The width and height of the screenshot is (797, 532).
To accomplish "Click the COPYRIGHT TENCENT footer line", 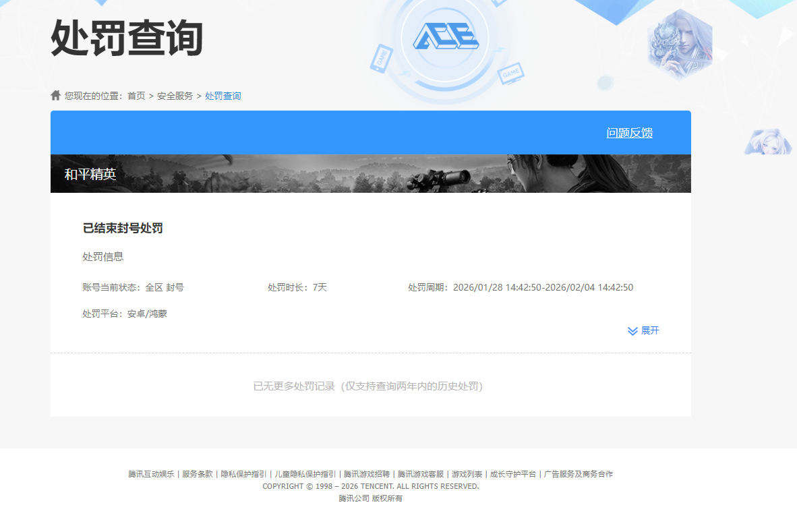I will 371,486.
